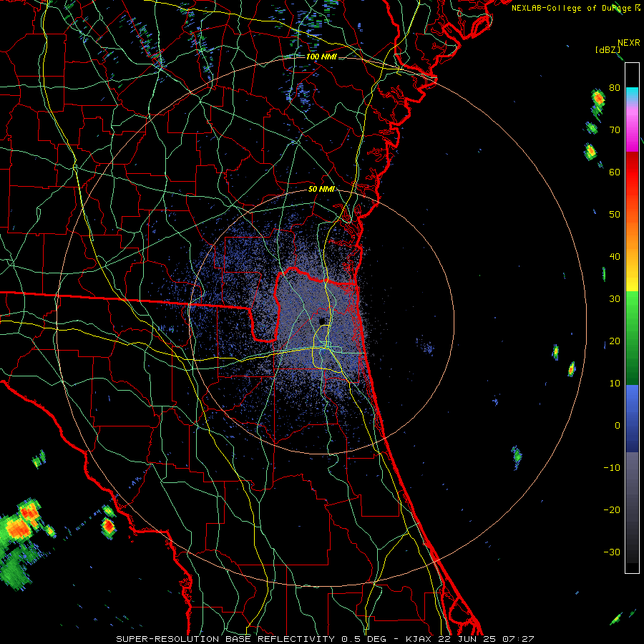
Task: Click the 40 value on dBZ scale
Action: point(615,257)
